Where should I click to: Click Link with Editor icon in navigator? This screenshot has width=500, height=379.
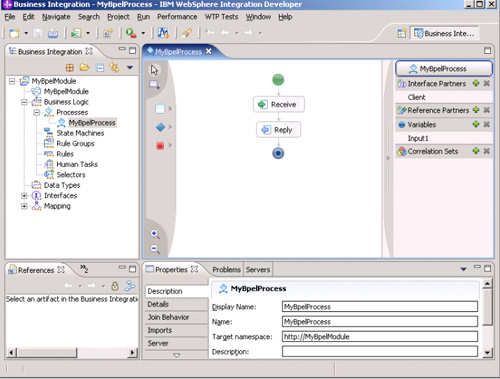click(x=114, y=68)
